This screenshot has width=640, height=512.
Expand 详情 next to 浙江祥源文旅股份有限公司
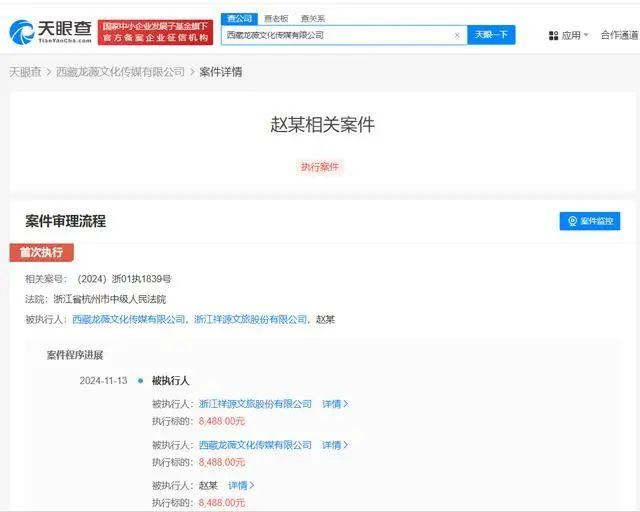(335, 404)
